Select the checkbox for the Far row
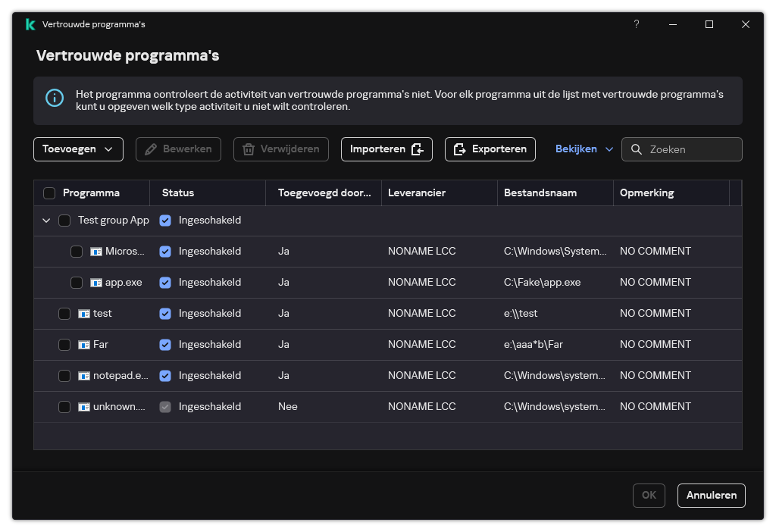 tap(64, 345)
